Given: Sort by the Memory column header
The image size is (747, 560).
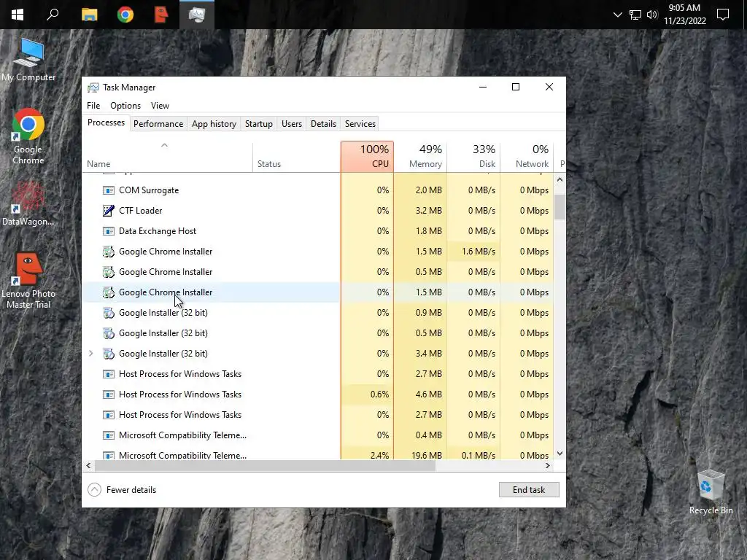Looking at the screenshot, I should pyautogui.click(x=420, y=157).
